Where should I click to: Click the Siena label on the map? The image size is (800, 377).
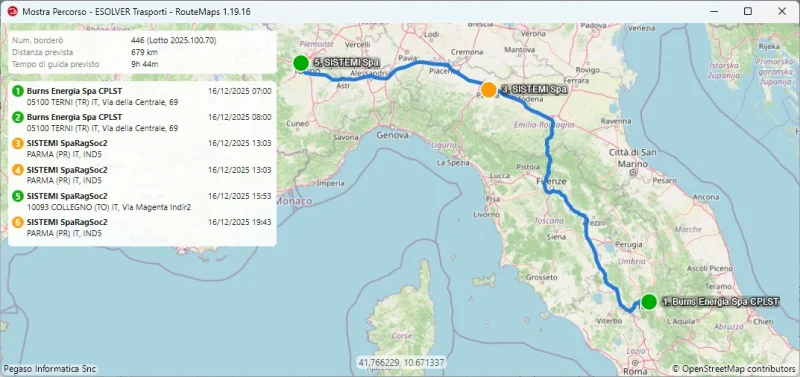(556, 237)
